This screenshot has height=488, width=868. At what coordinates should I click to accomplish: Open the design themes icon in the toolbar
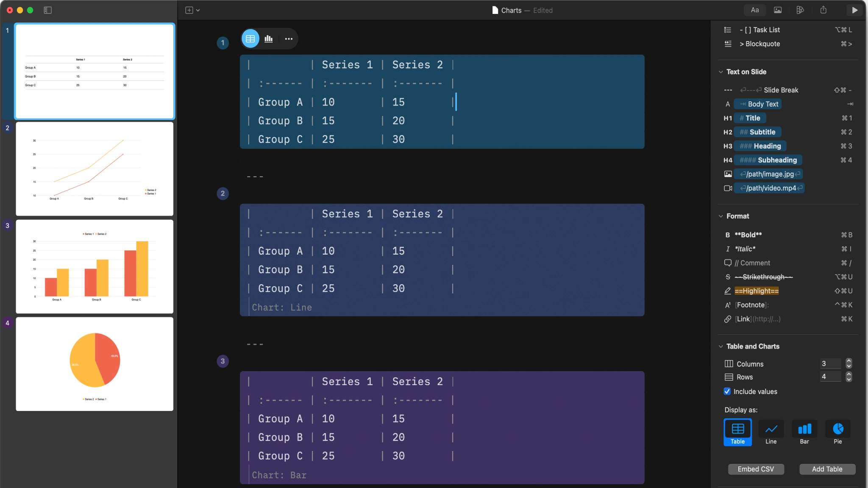[800, 10]
